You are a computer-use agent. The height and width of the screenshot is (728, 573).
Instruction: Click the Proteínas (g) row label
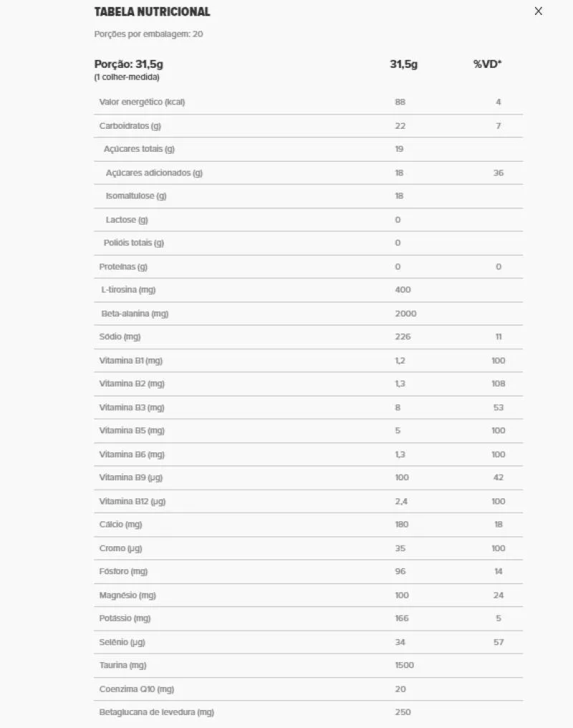[x=123, y=267]
